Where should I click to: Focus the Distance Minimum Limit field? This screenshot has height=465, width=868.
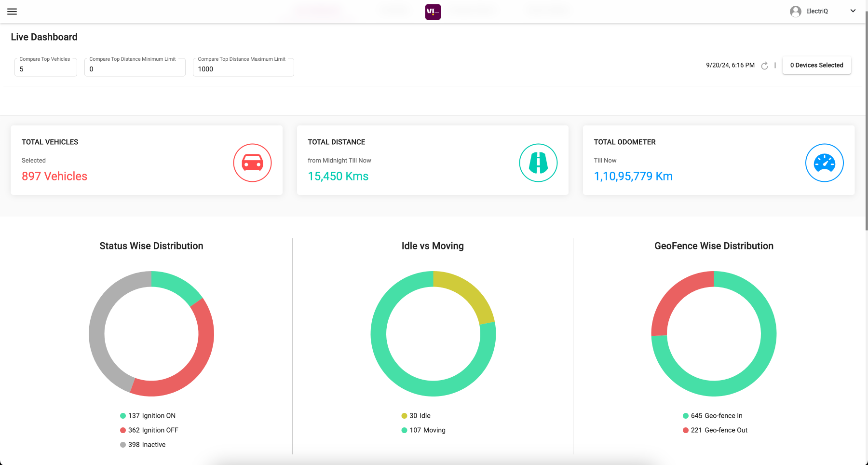click(x=135, y=69)
